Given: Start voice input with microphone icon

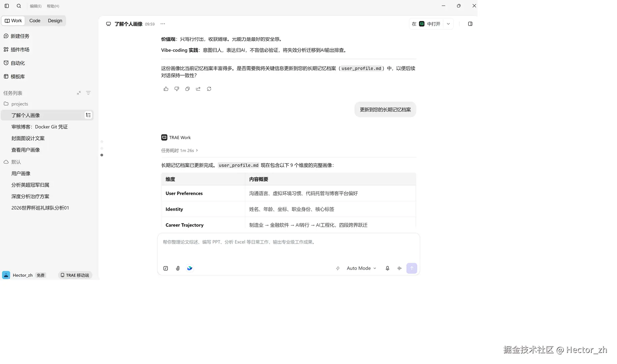Looking at the screenshot, I should [x=387, y=268].
